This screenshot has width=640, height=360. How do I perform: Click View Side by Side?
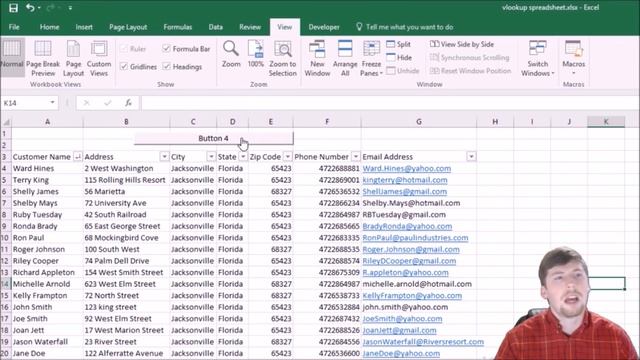pos(462,44)
